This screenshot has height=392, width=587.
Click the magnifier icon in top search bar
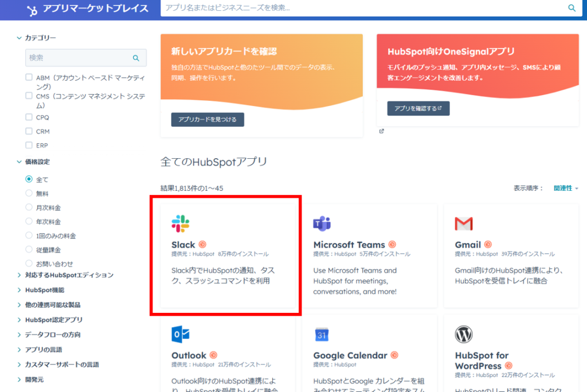(572, 8)
